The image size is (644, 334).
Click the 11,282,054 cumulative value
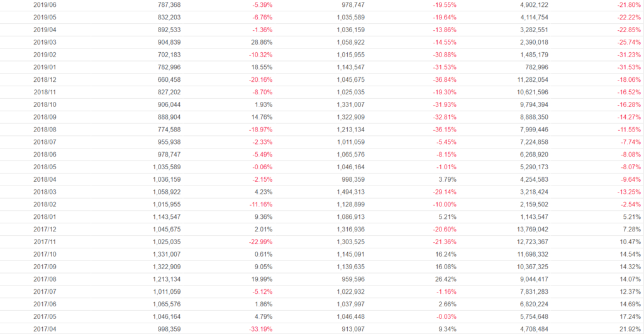[x=531, y=80]
